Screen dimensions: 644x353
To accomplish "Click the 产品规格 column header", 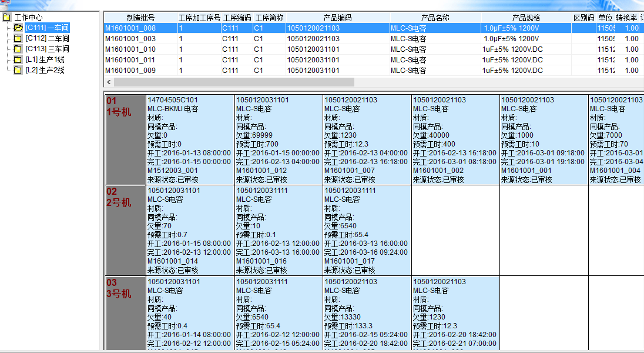I will click(x=525, y=18).
